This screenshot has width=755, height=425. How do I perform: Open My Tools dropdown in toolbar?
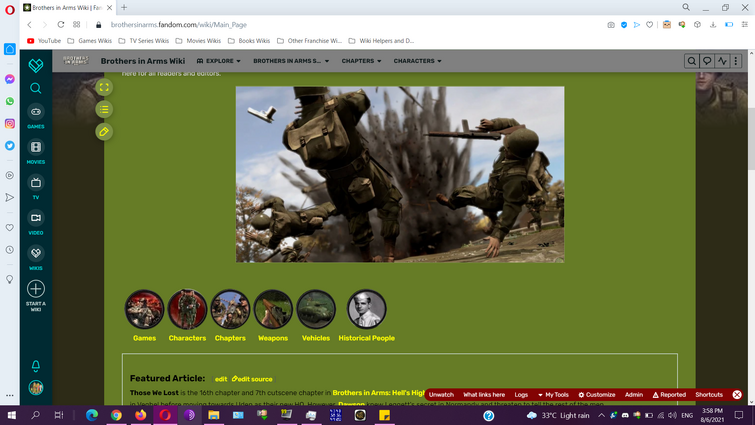click(553, 395)
